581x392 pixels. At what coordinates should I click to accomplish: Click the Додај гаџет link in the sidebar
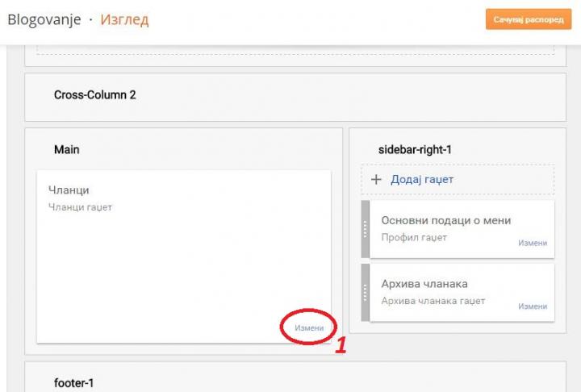(x=421, y=180)
